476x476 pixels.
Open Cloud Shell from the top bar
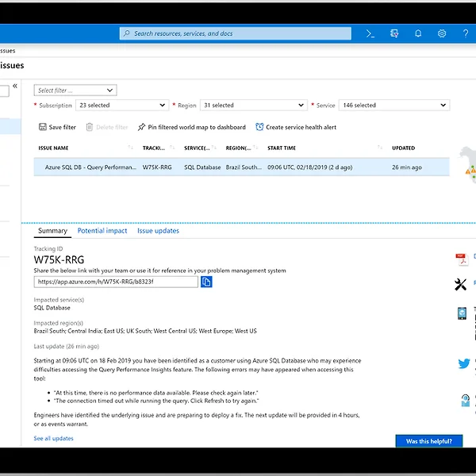point(370,33)
